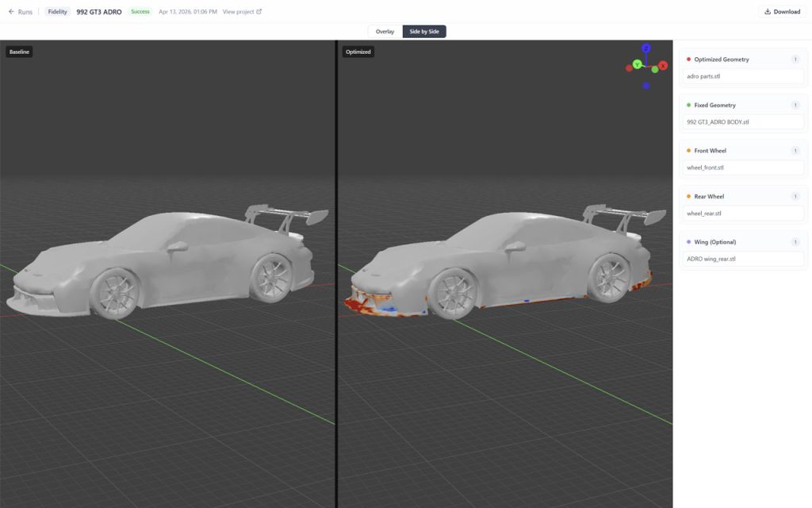Select the wheel_rear.stl file entry
The width and height of the screenshot is (812, 508).
pos(743,213)
